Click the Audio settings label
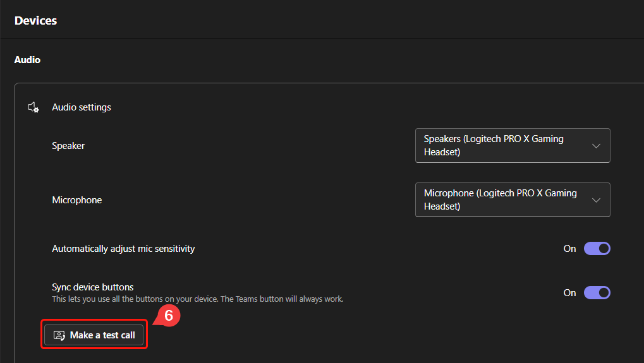644x363 pixels. (82, 107)
